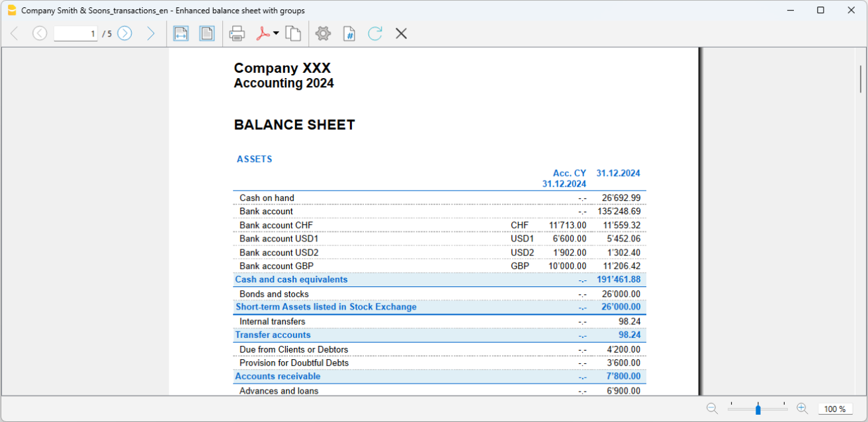Select Advances and loans row
This screenshot has width=868, height=422.
click(x=279, y=391)
